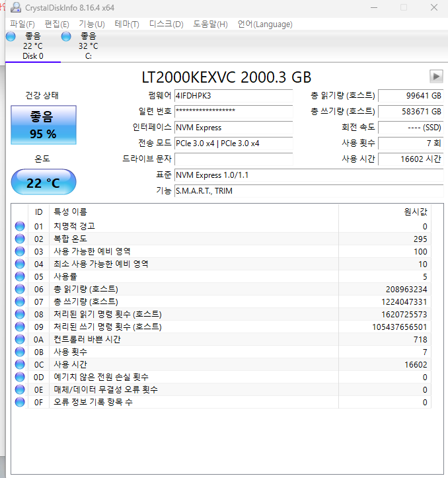This screenshot has width=448, height=478.
Task: Click the CrystalDiskInfo app icon in title bar
Action: [16, 7]
